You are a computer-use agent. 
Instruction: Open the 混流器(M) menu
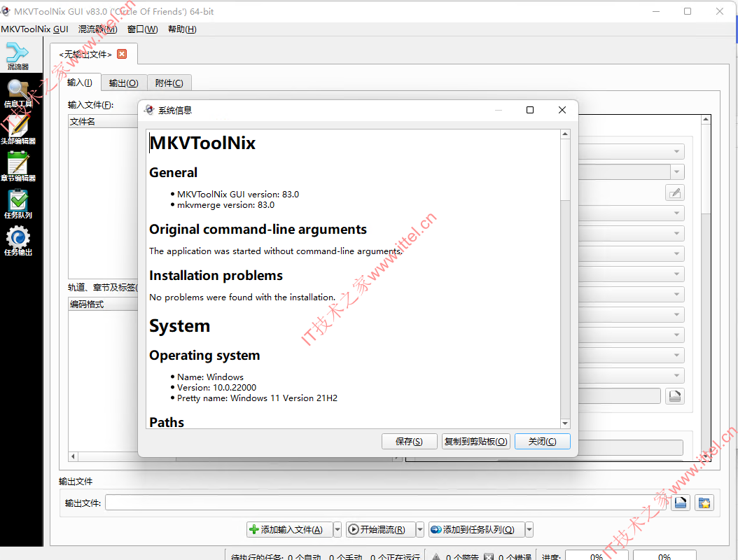98,29
